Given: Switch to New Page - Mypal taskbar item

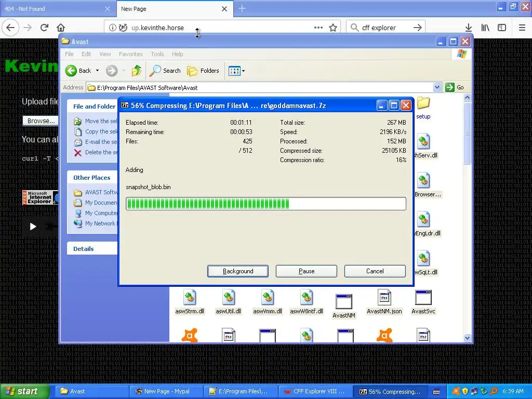Looking at the screenshot, I should click(166, 391).
